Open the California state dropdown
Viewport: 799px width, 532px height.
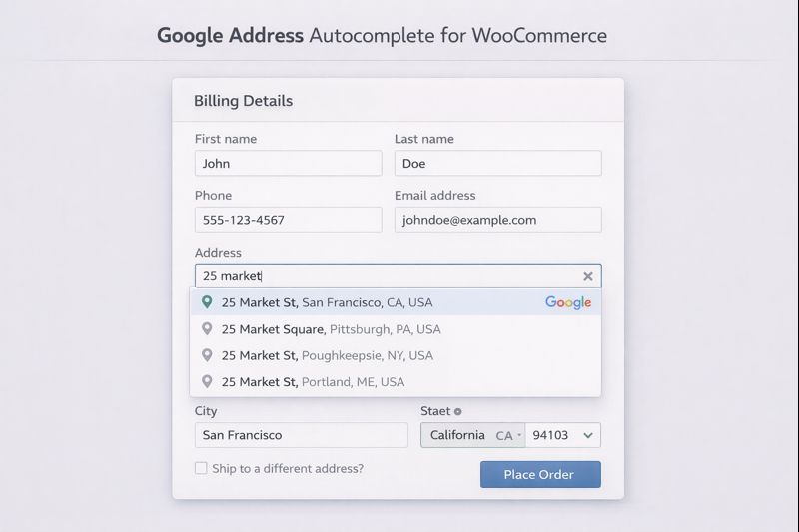click(472, 435)
